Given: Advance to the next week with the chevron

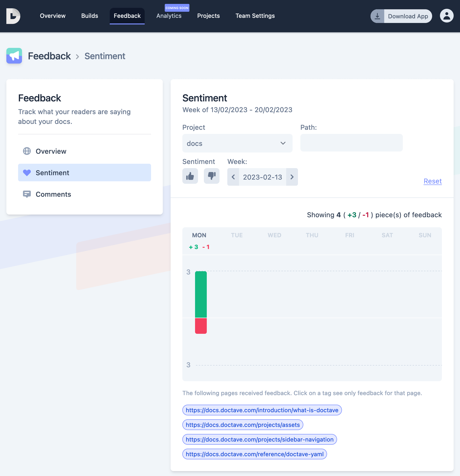Looking at the screenshot, I should pos(292,177).
